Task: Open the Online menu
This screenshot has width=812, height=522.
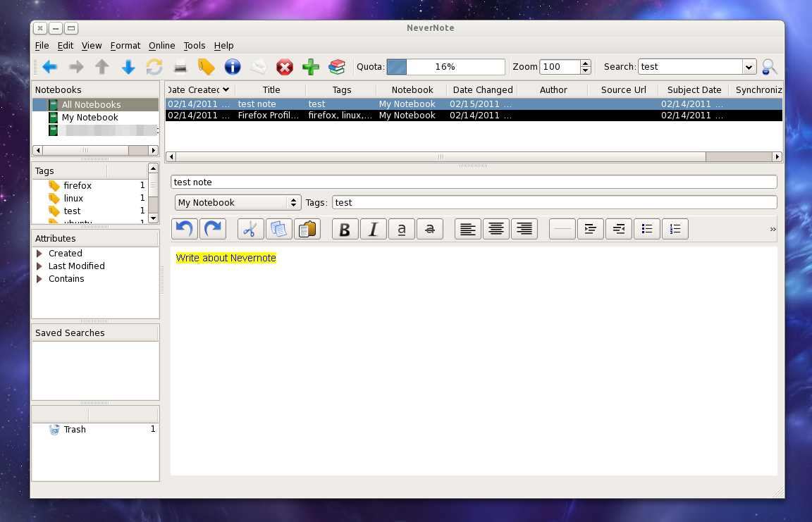Action: pos(161,46)
